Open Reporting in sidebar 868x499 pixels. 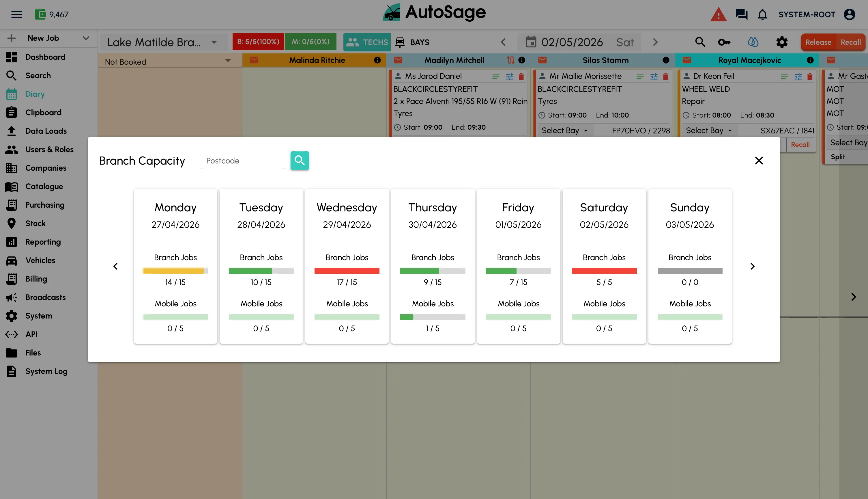[x=43, y=242]
